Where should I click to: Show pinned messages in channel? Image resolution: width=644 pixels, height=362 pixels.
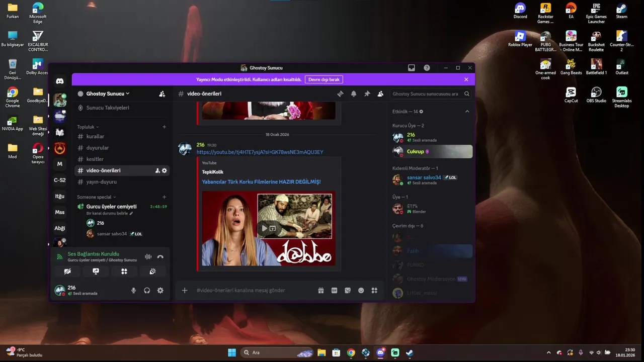click(x=367, y=94)
